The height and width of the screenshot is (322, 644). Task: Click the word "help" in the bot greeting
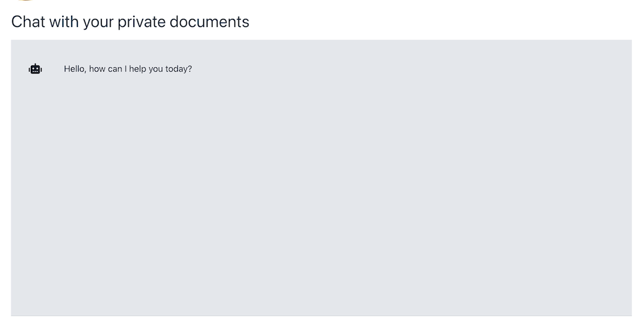(137, 69)
